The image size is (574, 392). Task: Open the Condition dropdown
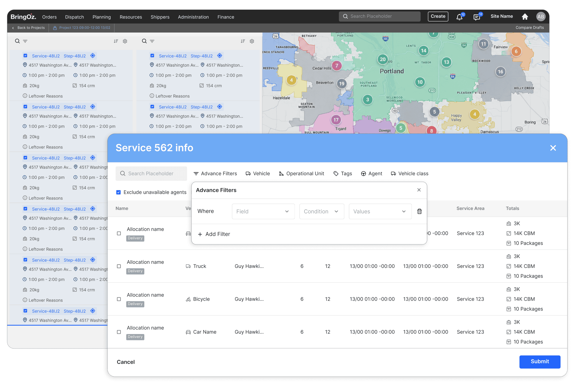click(322, 211)
